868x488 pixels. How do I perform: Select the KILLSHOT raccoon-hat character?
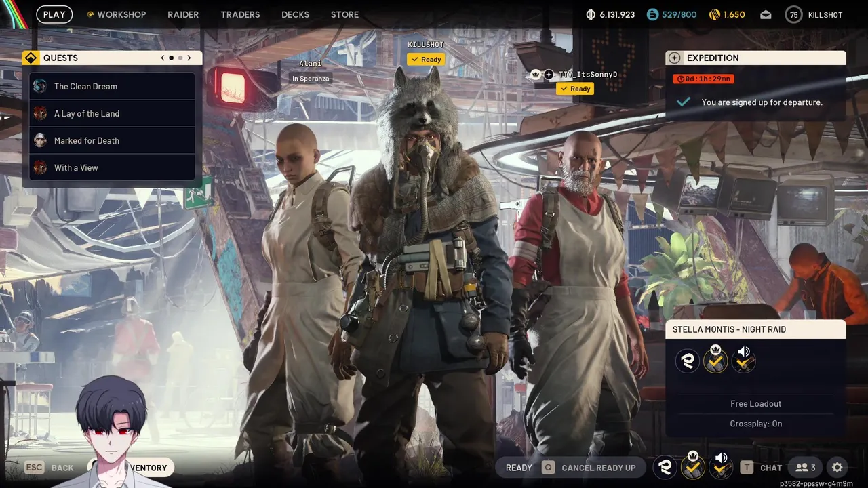(x=427, y=264)
